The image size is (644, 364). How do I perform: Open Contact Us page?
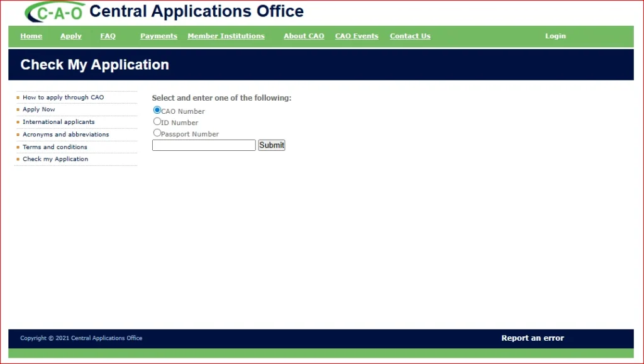(410, 36)
